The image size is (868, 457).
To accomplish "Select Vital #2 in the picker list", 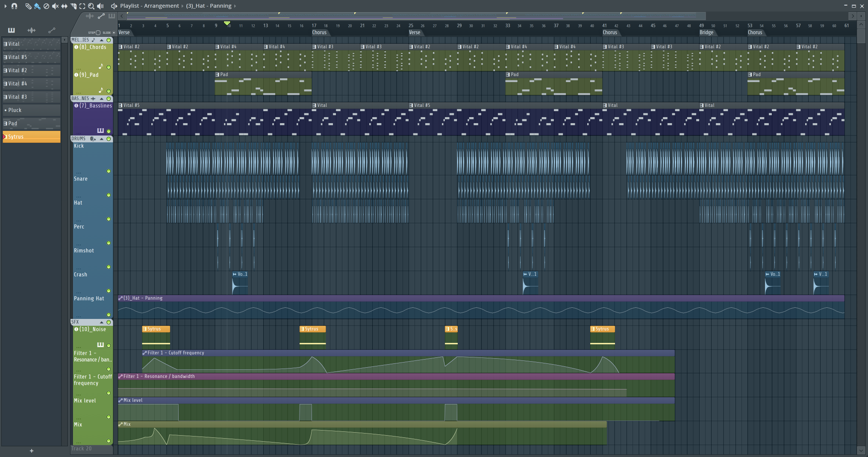I will (x=32, y=70).
